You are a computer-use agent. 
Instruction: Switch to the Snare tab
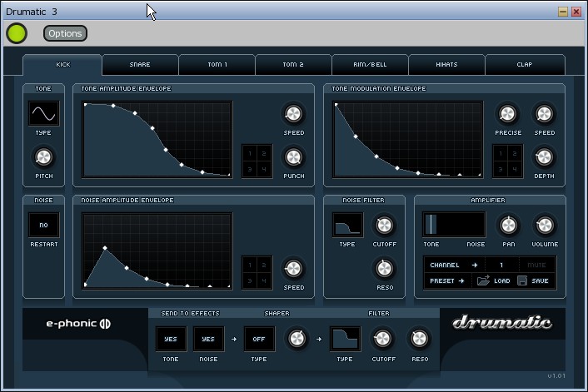(x=140, y=64)
